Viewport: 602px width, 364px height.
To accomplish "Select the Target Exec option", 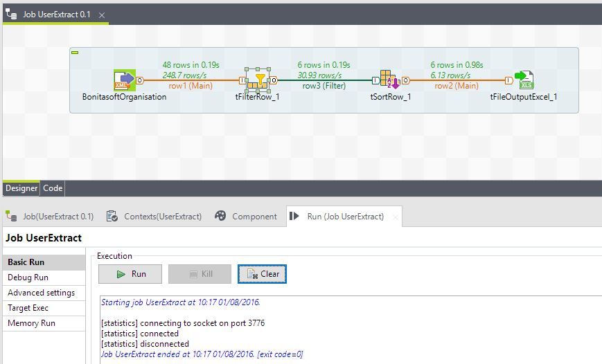I will coord(28,308).
